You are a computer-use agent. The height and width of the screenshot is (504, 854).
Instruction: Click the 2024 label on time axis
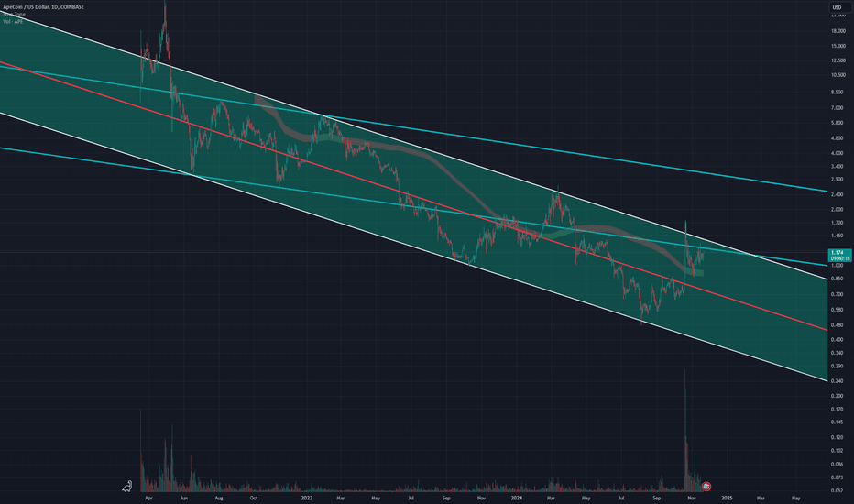(x=517, y=498)
